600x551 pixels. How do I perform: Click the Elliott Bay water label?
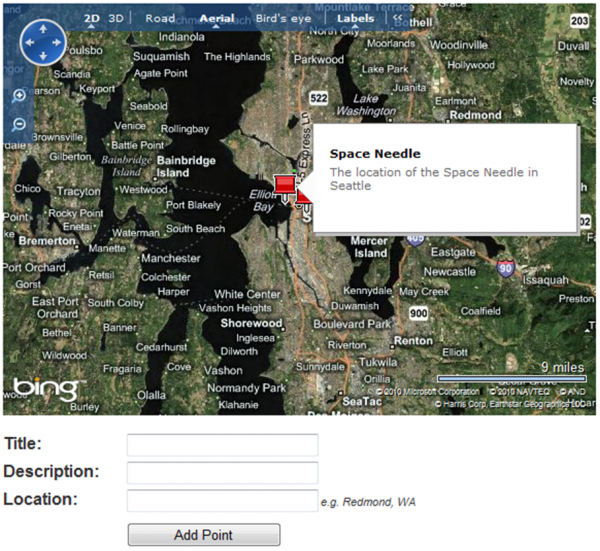[x=262, y=201]
